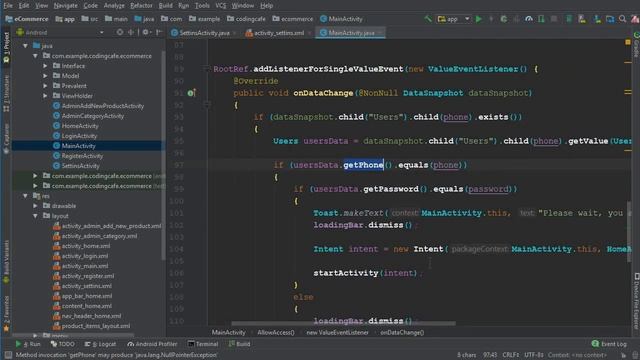Click the editor horizontal scrollbar
Image resolution: width=640 pixels, height=360 pixels.
[344, 324]
